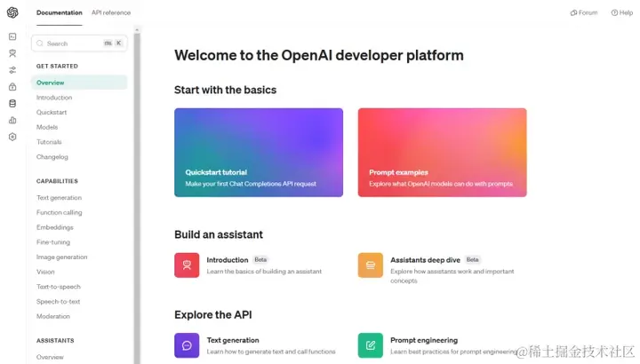Open Fine-tuning in the sidebar

click(53, 242)
